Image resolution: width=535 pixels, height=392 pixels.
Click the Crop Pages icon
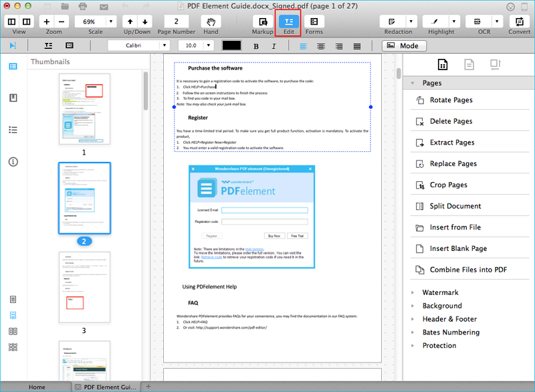[x=420, y=185]
